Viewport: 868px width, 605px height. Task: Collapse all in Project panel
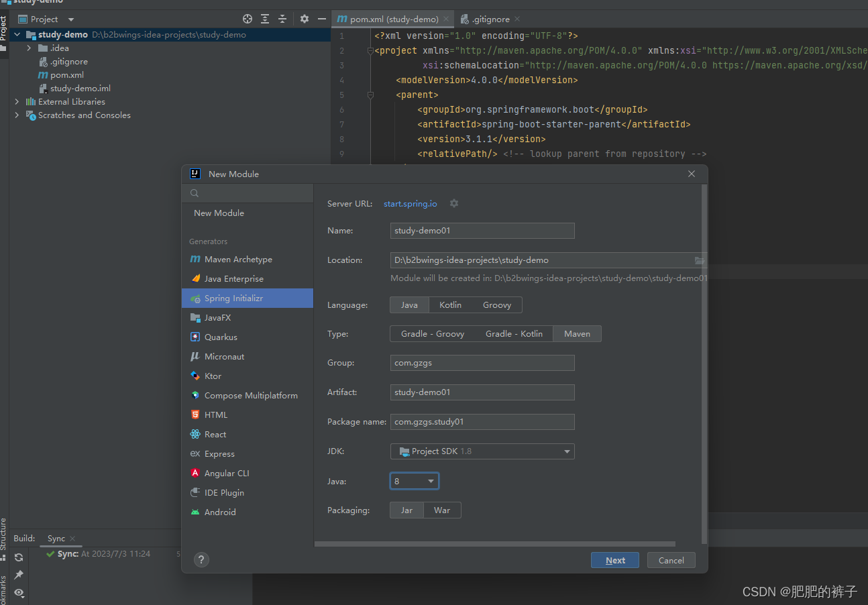coord(282,19)
